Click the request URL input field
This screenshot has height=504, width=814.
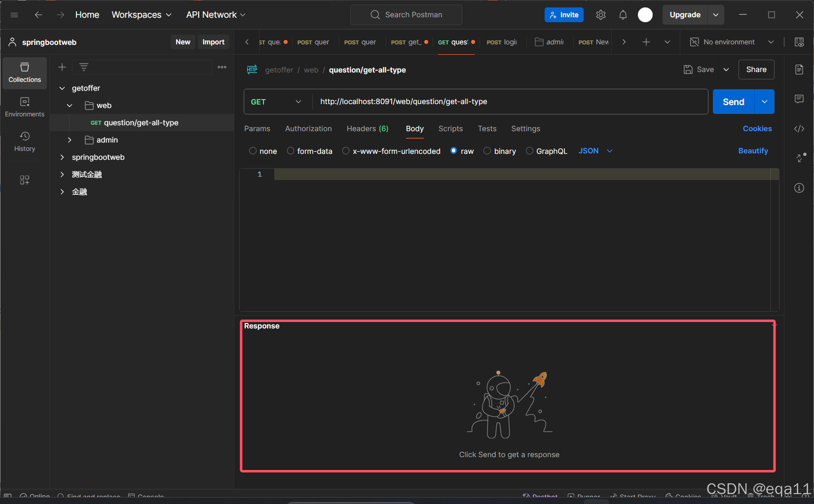[x=508, y=102]
